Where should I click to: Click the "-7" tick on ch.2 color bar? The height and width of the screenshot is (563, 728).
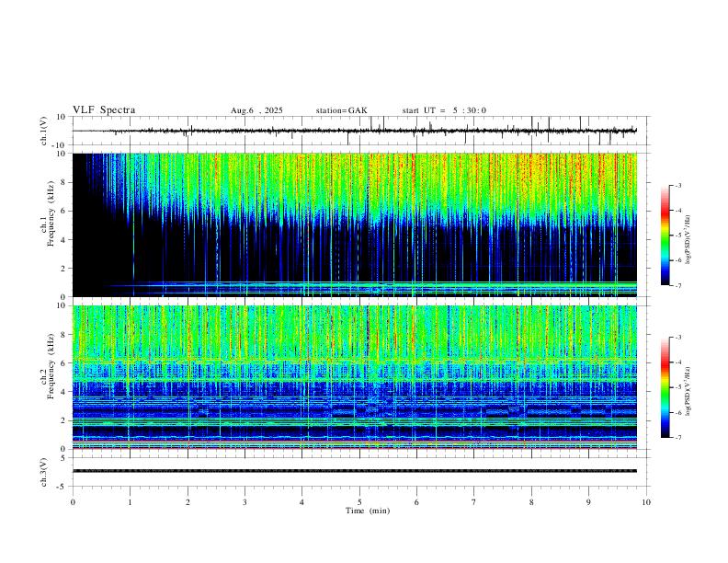(x=678, y=438)
